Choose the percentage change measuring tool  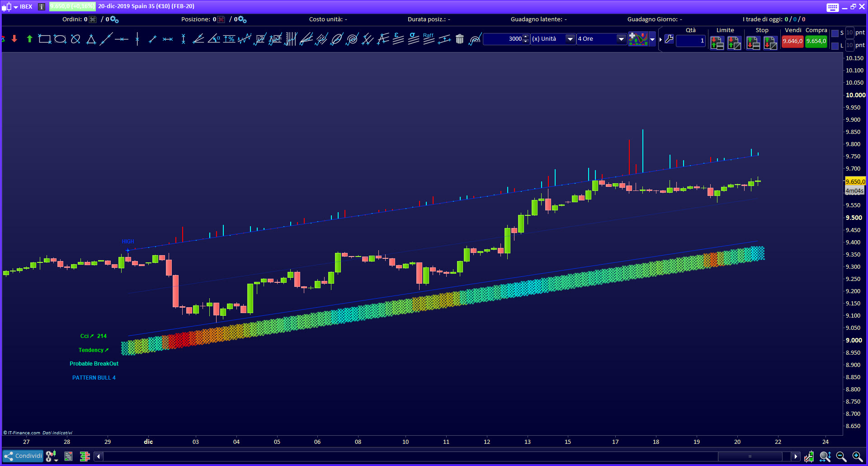(x=229, y=39)
